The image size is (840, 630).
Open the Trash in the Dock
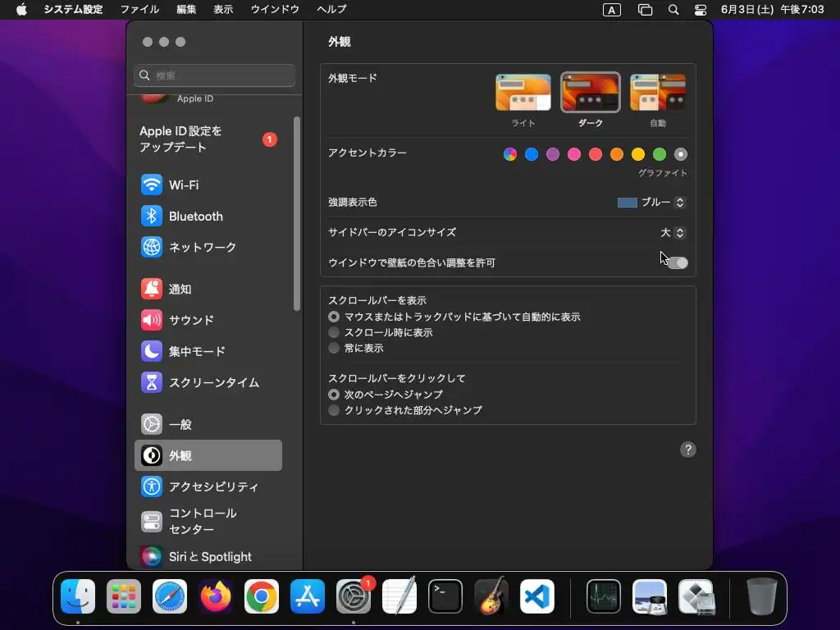click(x=762, y=596)
